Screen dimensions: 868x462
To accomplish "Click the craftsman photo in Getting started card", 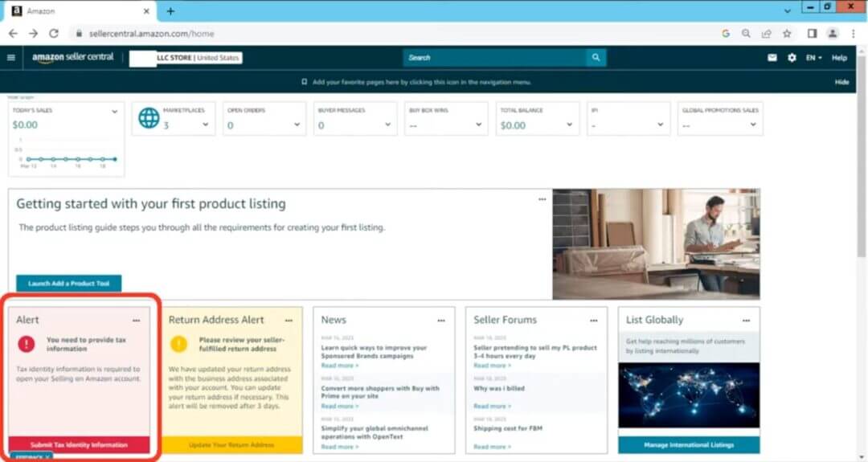I will tap(656, 244).
